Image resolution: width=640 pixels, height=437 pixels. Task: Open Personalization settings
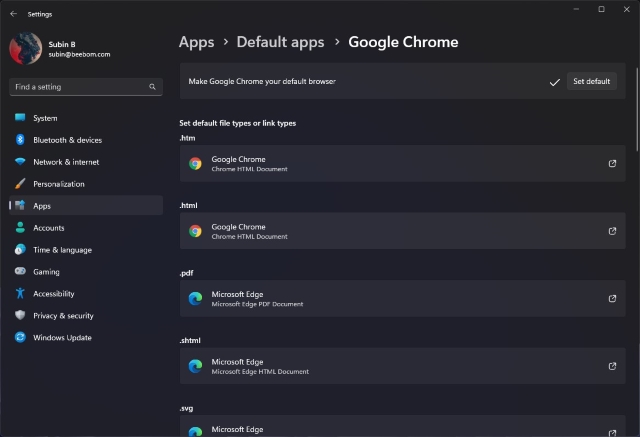click(x=86, y=184)
